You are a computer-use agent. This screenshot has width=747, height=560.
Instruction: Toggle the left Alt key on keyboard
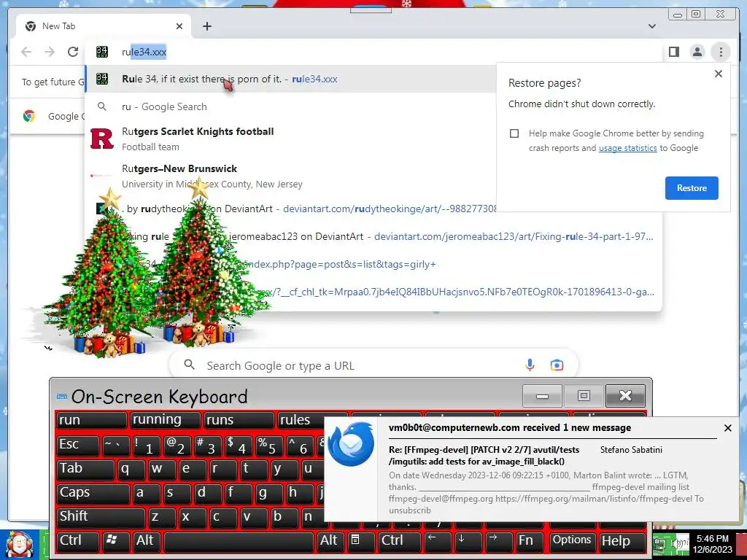[x=146, y=541]
